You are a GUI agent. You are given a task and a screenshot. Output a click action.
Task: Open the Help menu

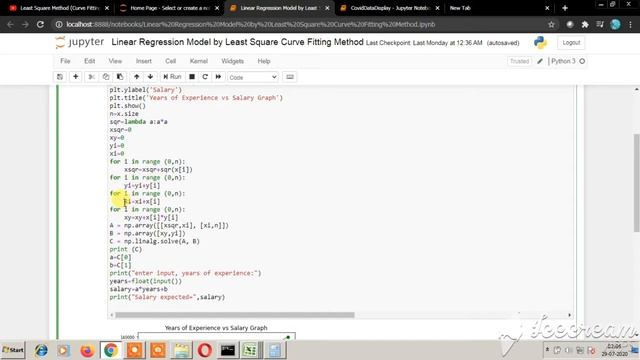pos(264,61)
